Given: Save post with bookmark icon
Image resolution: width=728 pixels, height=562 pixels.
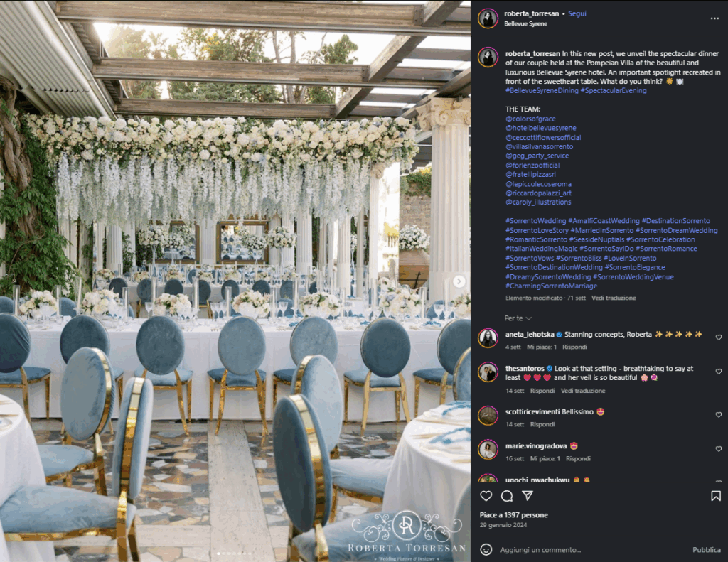Looking at the screenshot, I should [x=715, y=496].
